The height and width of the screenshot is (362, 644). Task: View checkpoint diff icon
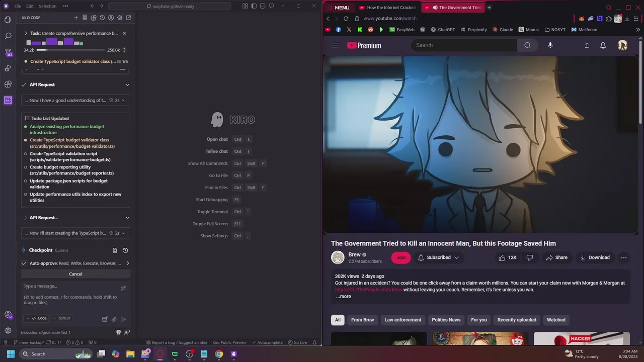click(x=115, y=250)
